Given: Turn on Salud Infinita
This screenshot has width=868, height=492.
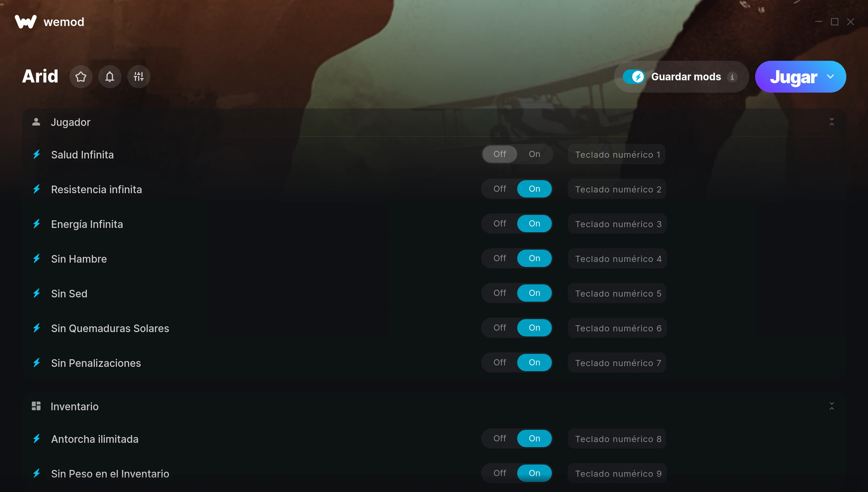Looking at the screenshot, I should click(535, 154).
